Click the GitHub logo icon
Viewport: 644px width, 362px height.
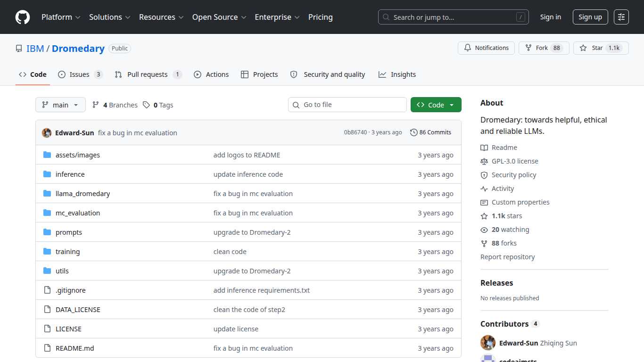point(23,17)
